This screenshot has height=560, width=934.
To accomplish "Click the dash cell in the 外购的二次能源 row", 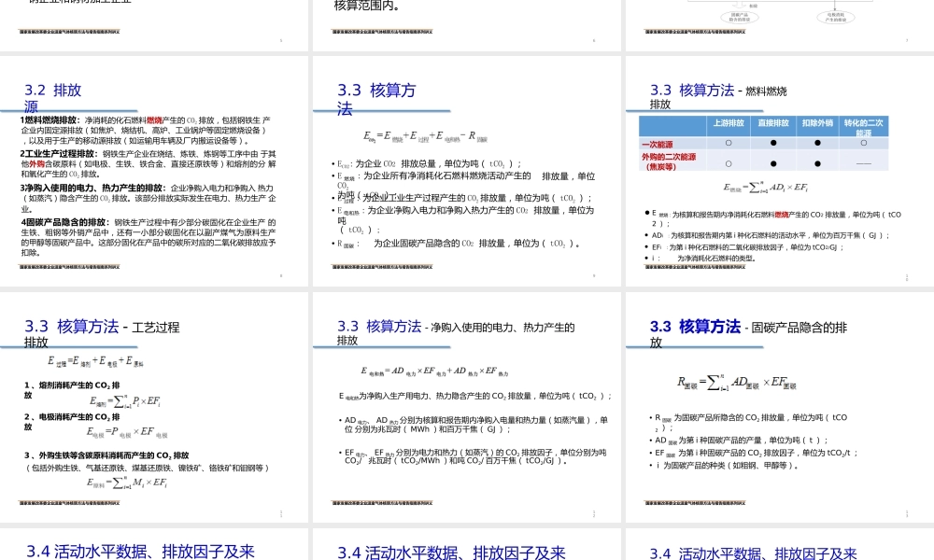I will click(x=864, y=163).
